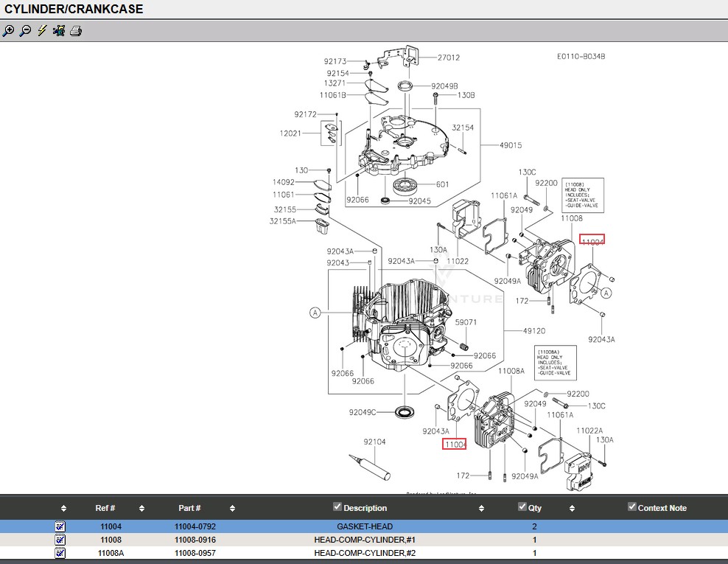Click the zoom in magnifier icon

pos(8,31)
